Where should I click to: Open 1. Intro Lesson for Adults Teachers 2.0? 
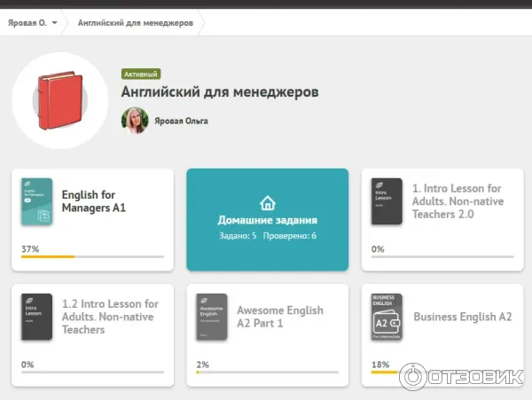[458, 201]
